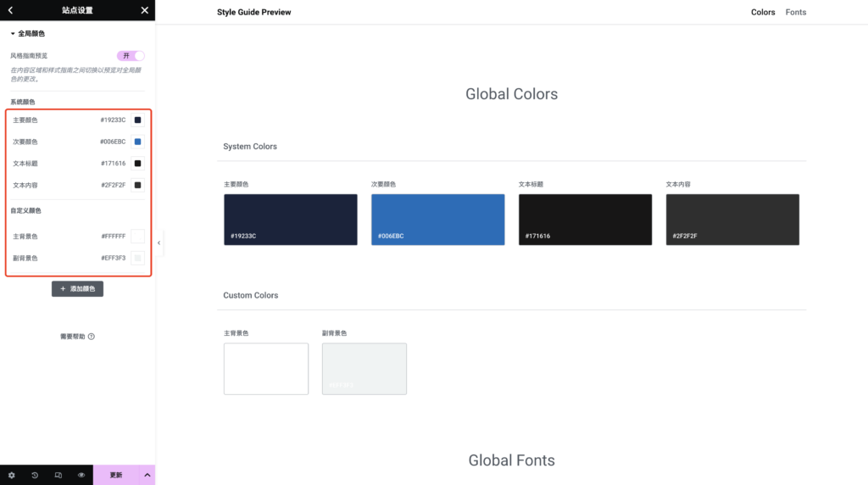868x485 pixels.
Task: Open the 副背景色 #EFF3F3 swatch
Action: tap(138, 258)
